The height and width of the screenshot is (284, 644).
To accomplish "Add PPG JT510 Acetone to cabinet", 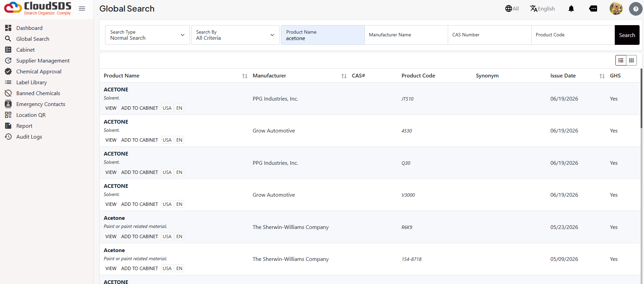I will (x=139, y=108).
